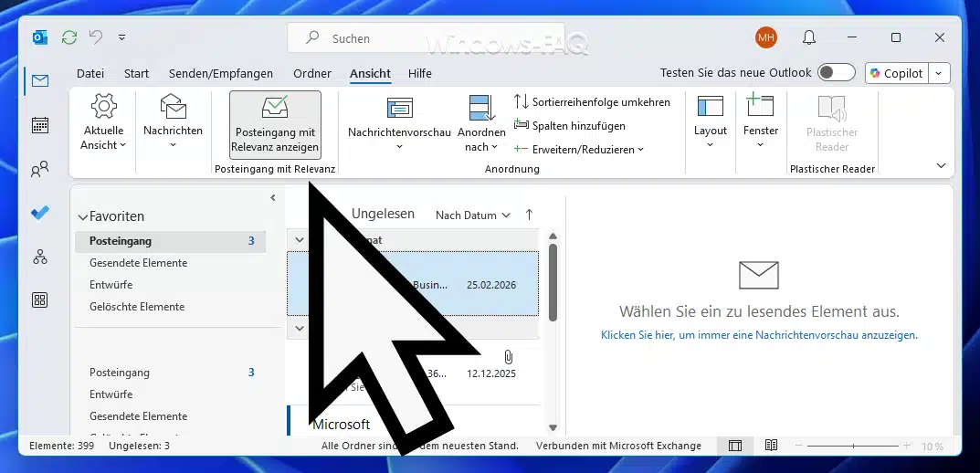Click the Copilot button
Screen dimensions: 980x473
tap(895, 73)
